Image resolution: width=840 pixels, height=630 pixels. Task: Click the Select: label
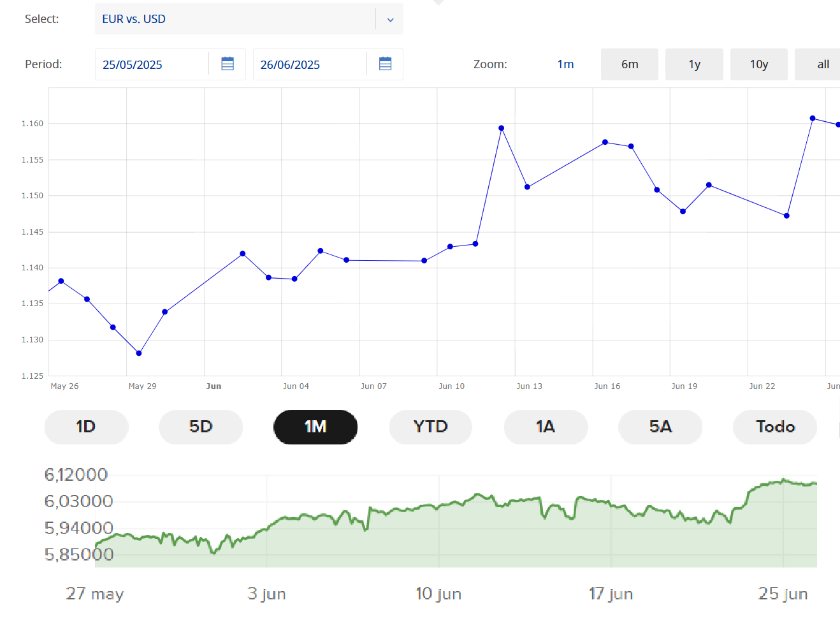point(41,19)
